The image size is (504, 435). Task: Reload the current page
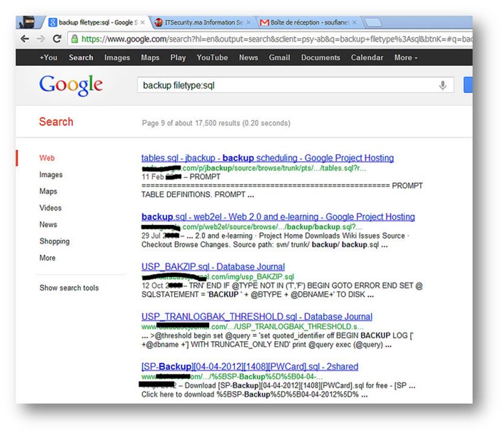click(57, 38)
